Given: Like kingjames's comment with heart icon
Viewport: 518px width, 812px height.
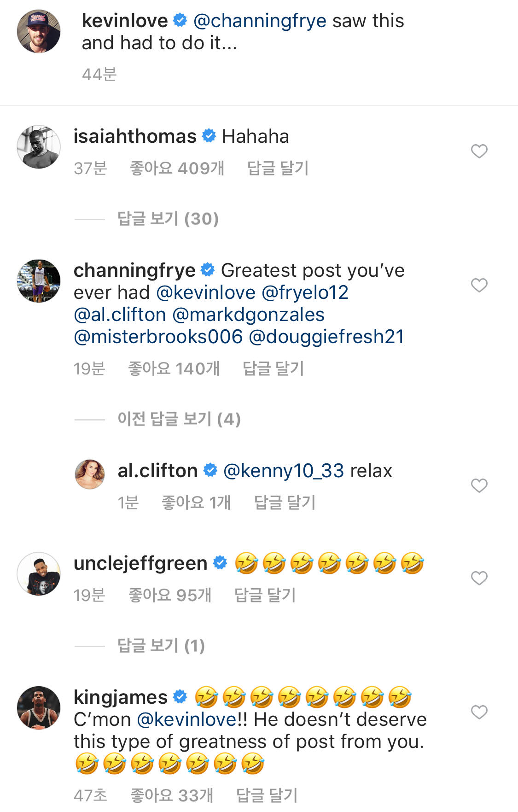Looking at the screenshot, I should coord(479,712).
